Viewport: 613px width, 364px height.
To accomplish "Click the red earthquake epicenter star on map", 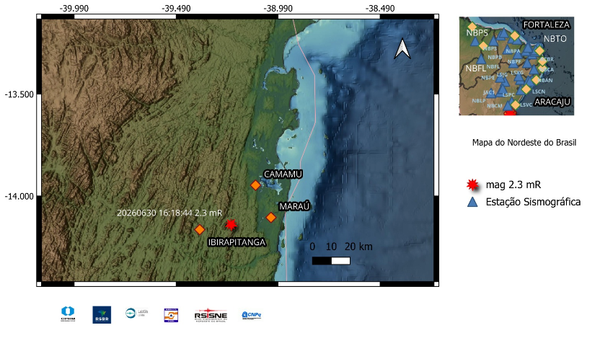I will [x=231, y=225].
